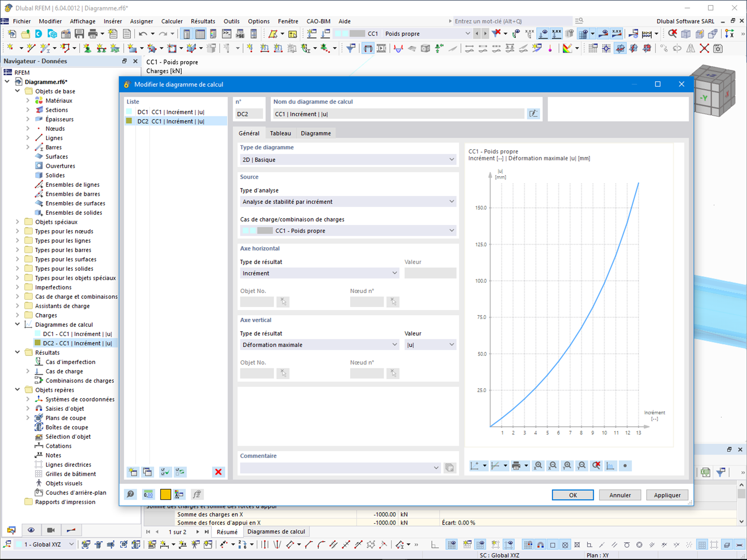Image resolution: width=747 pixels, height=560 pixels.
Task: Collapse the Diagrammes de calcul tree branch
Action: 17,324
